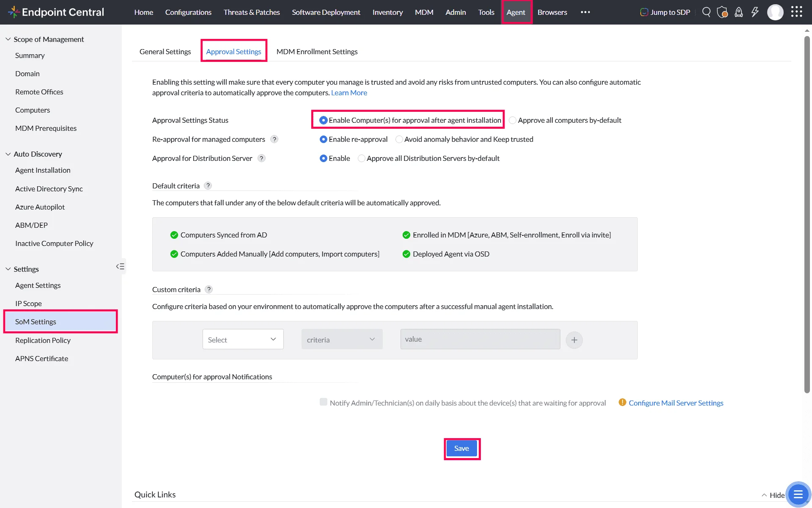
Task: Switch to General Settings tab
Action: (165, 52)
